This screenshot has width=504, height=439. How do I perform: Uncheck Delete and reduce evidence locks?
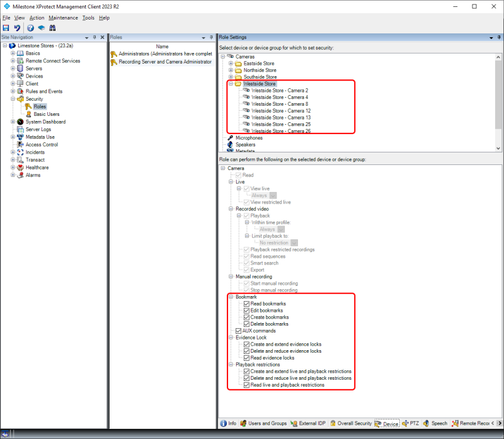click(246, 351)
